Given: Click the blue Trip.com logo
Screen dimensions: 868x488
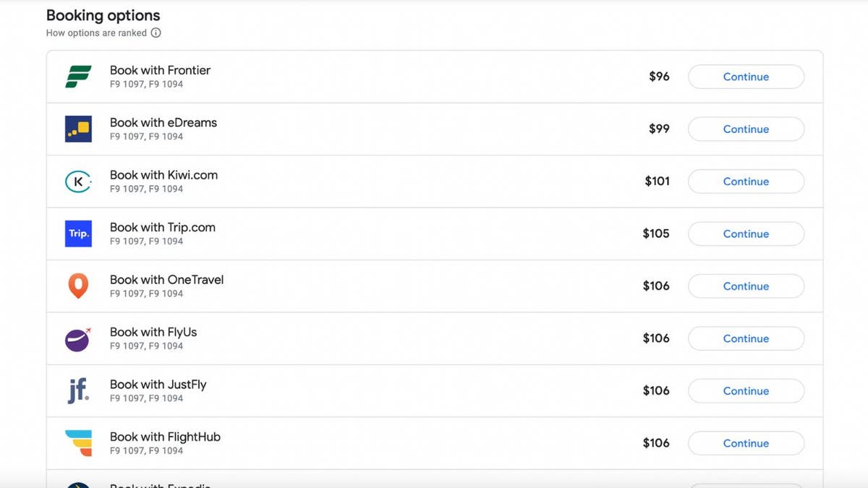Looking at the screenshot, I should click(78, 234).
